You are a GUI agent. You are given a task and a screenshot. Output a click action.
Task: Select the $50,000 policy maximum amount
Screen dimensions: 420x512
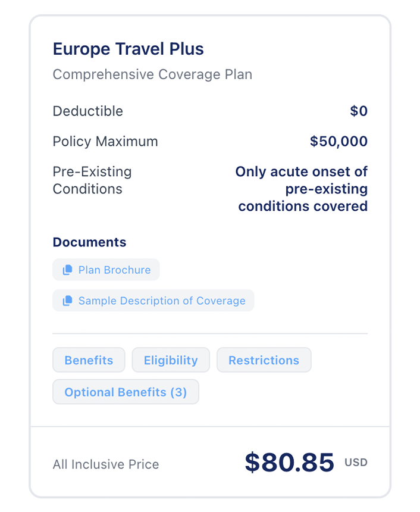(338, 142)
